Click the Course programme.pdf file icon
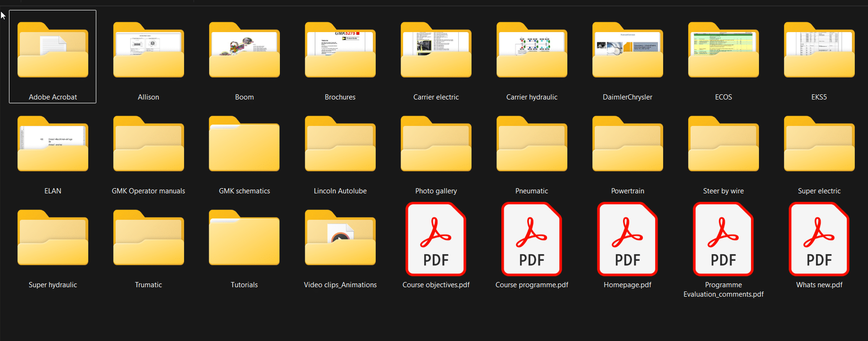The height and width of the screenshot is (341, 868). point(532,239)
